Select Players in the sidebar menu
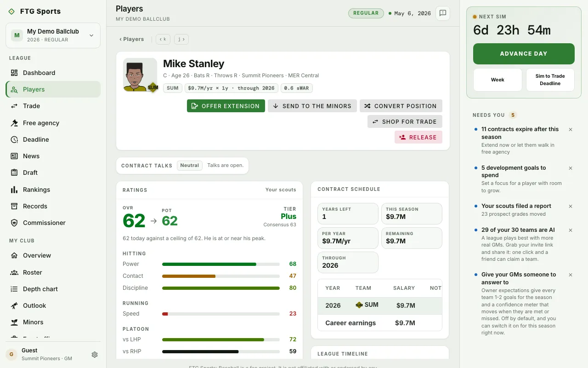The image size is (588, 368). coord(53,89)
